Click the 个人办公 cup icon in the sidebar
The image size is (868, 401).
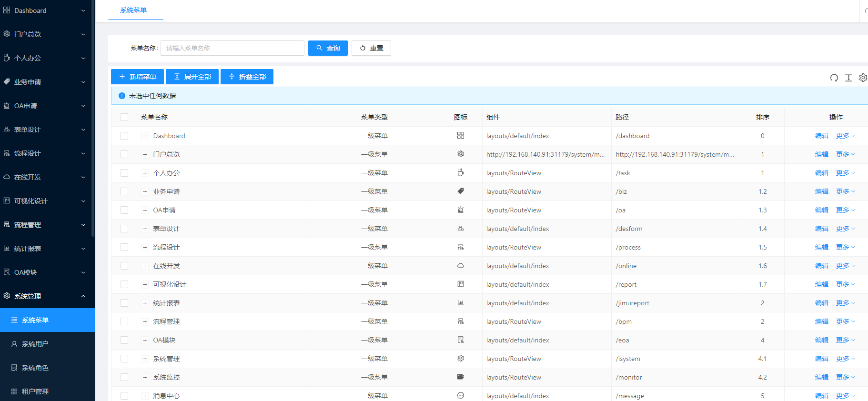7,58
